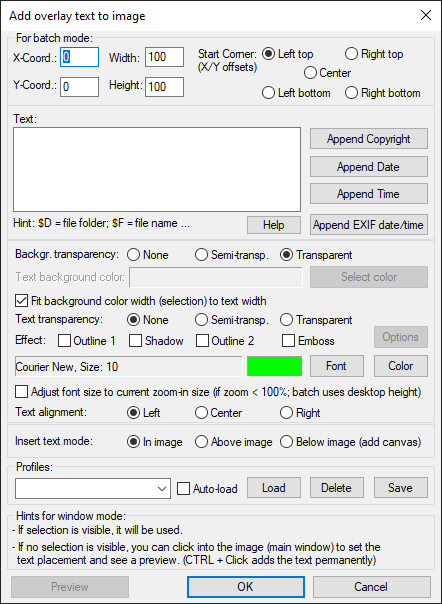Click the Append Date button

click(369, 166)
